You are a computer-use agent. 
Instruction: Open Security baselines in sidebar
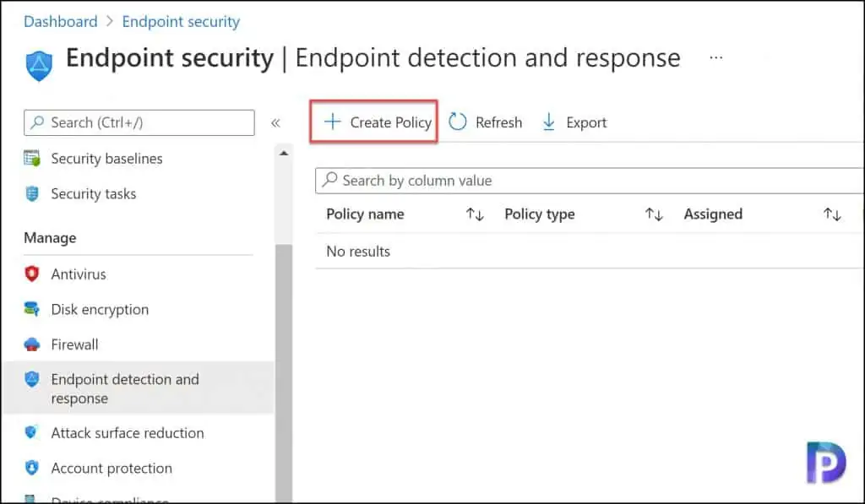[106, 158]
